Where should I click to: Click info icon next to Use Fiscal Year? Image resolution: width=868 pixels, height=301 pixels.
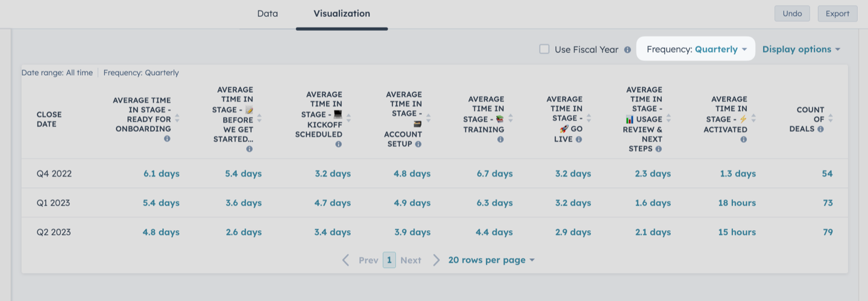click(x=627, y=50)
